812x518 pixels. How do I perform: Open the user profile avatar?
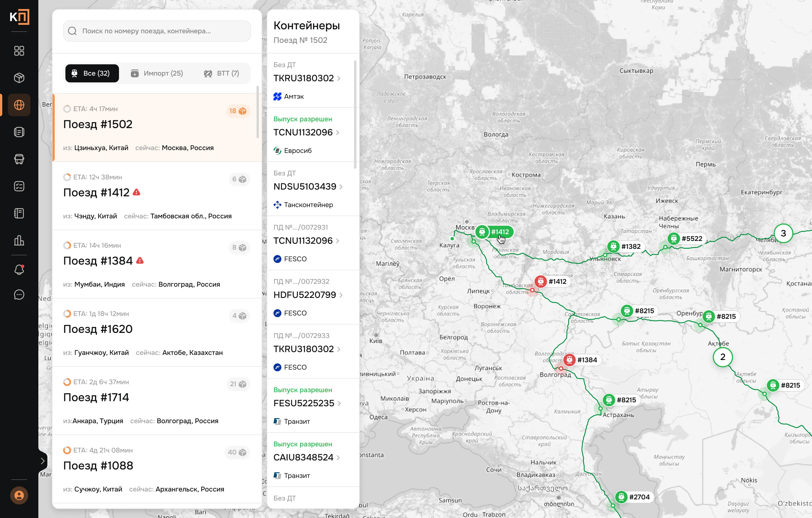tap(19, 495)
